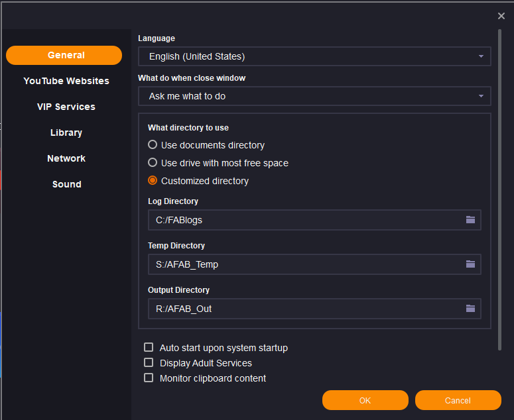Select Use drive with most free space

[153, 162]
